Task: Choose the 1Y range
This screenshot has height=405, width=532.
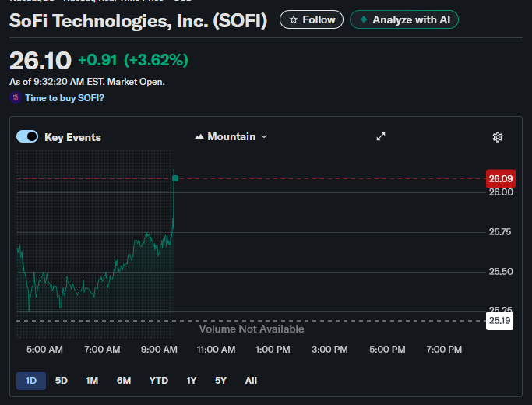Action: [x=192, y=381]
